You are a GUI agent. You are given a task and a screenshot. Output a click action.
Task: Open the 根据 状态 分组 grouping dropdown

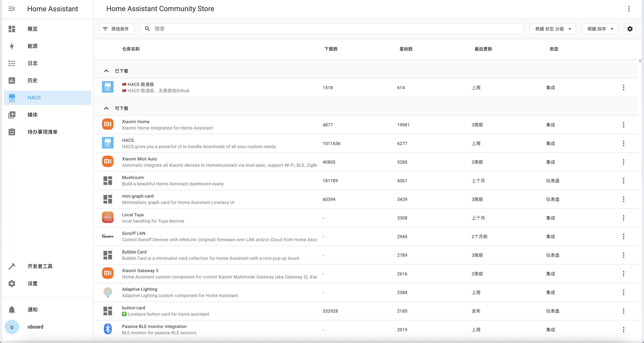click(553, 29)
